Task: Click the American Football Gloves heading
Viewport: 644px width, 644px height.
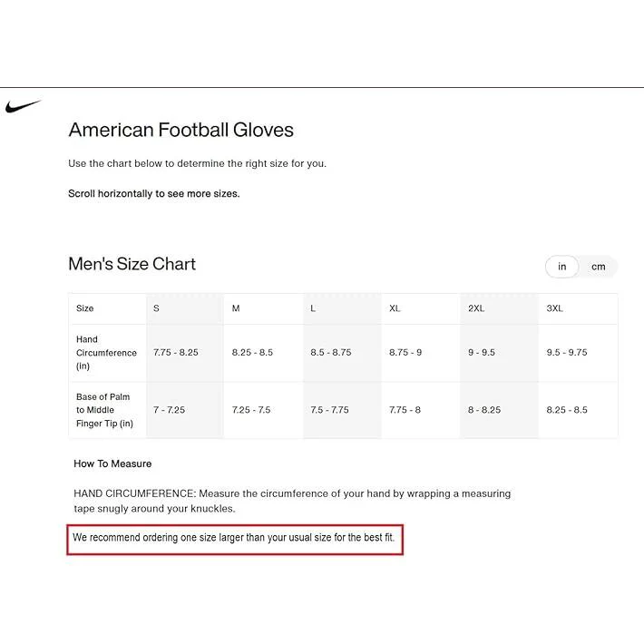Action: (181, 130)
